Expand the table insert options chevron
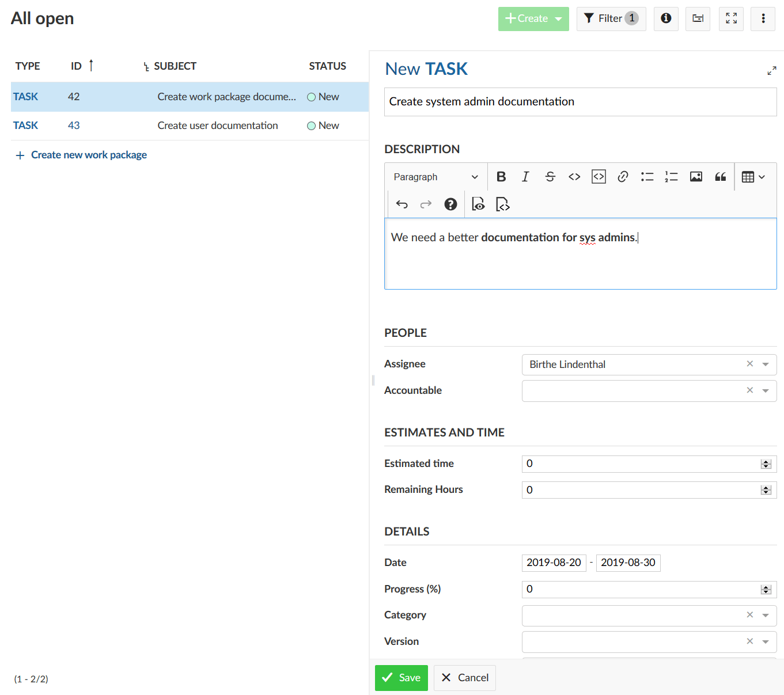The width and height of the screenshot is (784, 695). [x=762, y=177]
